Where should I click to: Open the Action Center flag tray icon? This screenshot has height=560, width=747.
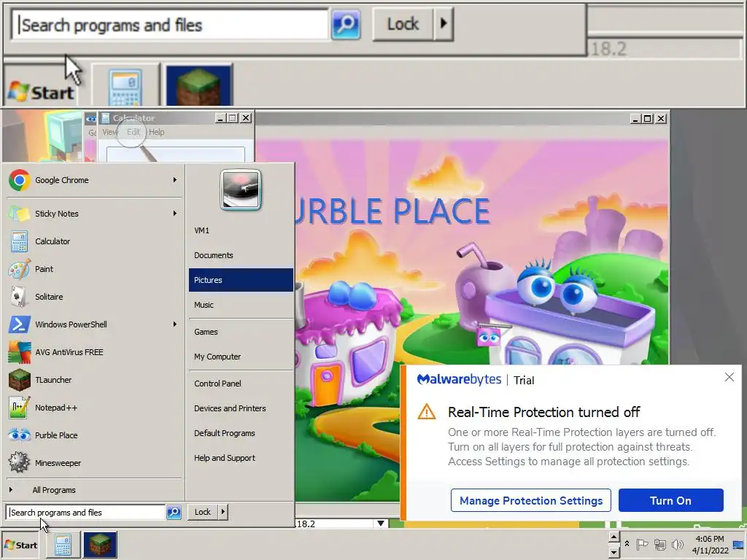[x=642, y=544]
